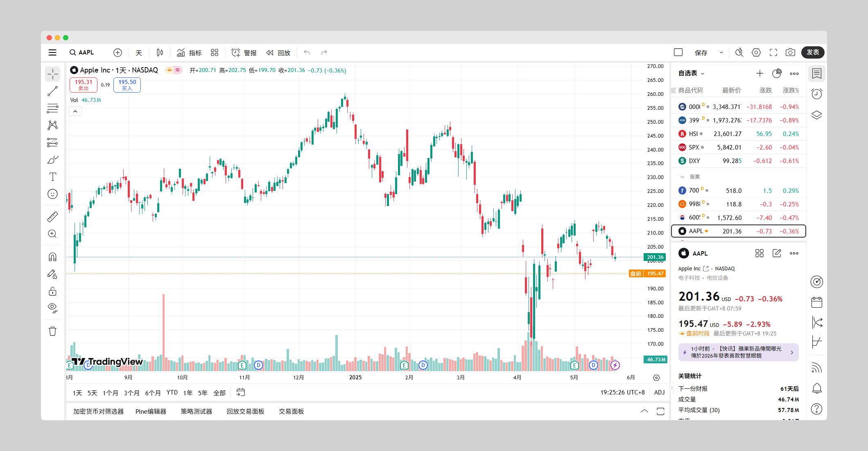Screen dimensions: 868x451
Task: Open the 指标 indicators dialog
Action: click(x=189, y=52)
